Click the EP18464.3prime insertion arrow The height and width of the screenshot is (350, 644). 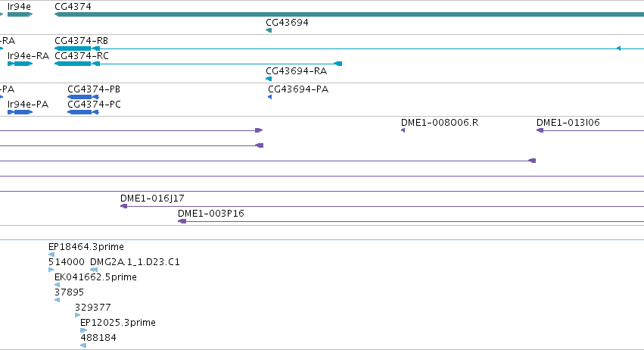pos(51,255)
